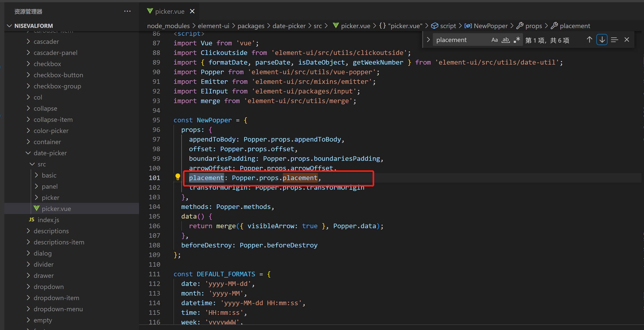Image resolution: width=644 pixels, height=330 pixels.
Task: Toggle Match Case in the find widget
Action: pos(495,40)
